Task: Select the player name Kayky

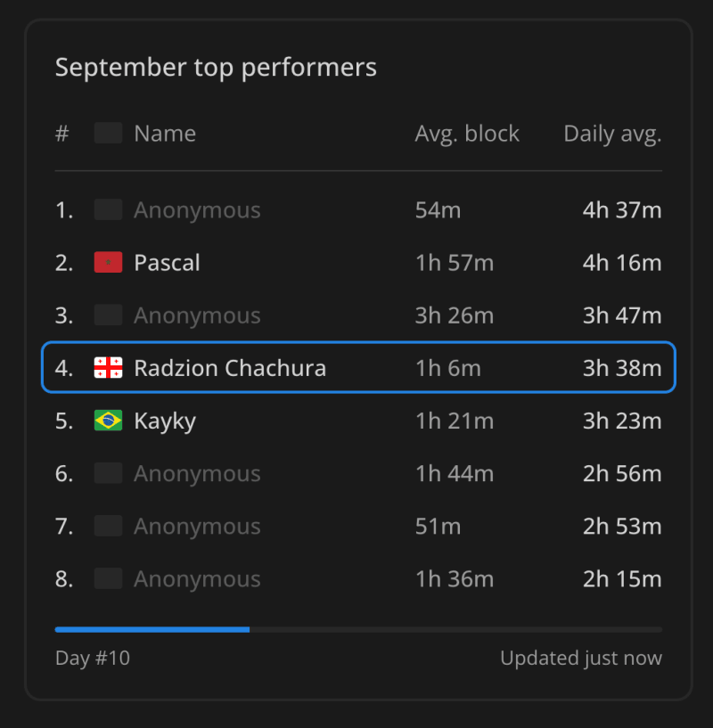Action: pos(165,421)
